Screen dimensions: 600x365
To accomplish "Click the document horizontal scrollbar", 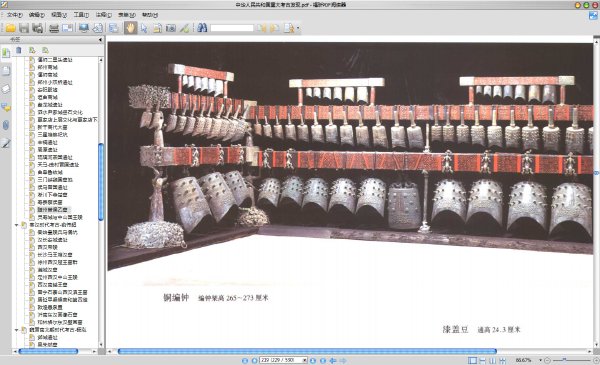I will (307, 351).
